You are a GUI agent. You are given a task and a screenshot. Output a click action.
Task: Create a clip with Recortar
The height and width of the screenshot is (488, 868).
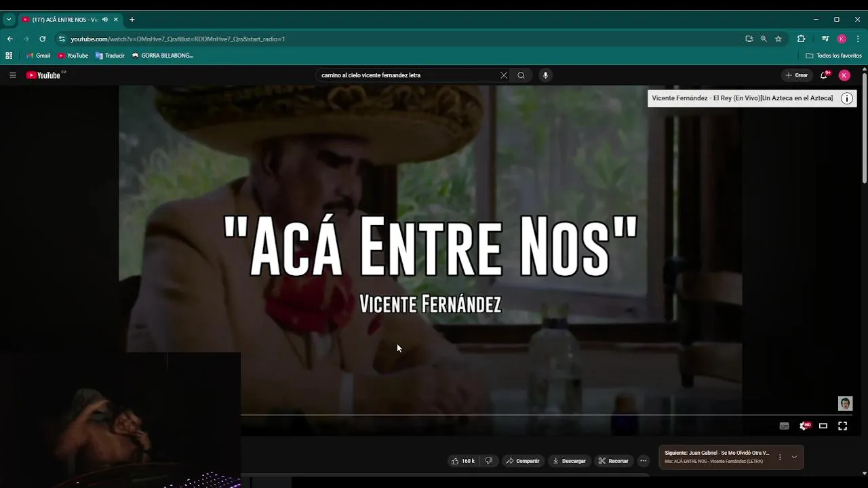click(614, 461)
